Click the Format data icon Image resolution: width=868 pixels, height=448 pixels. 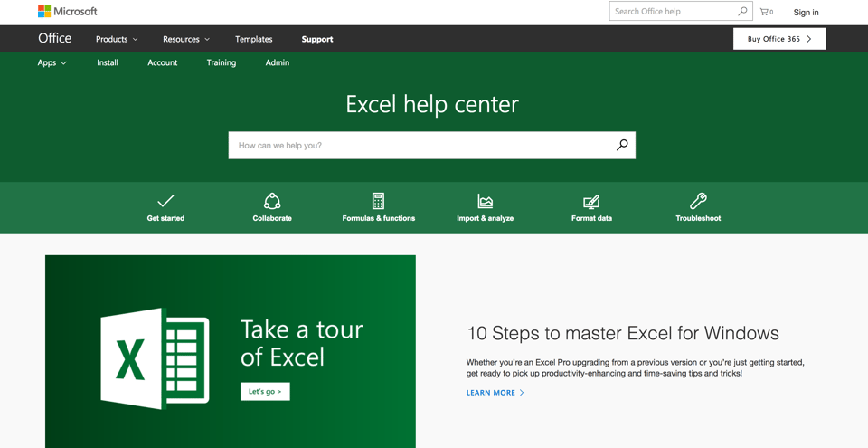click(x=591, y=201)
